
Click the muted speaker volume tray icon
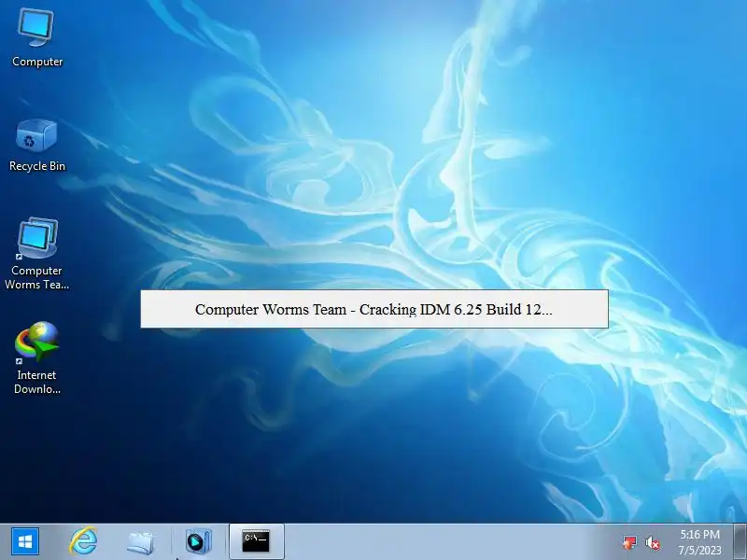click(653, 543)
